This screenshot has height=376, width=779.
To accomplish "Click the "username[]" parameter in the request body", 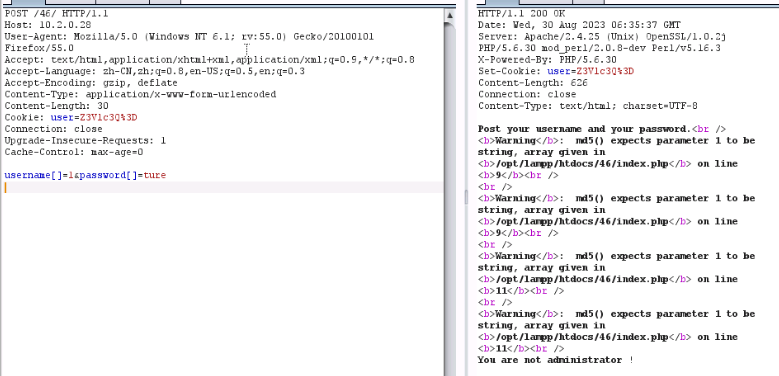I will point(33,175).
